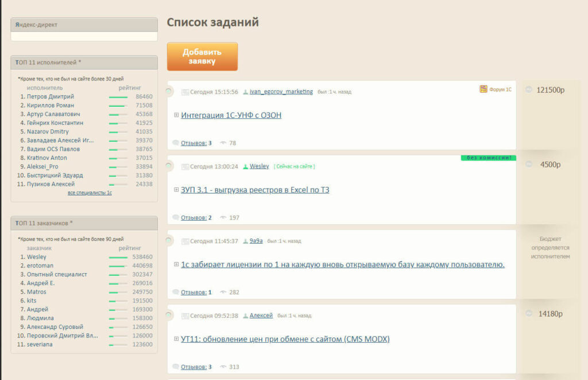Expand the УТ11 обновление цен task
The height and width of the screenshot is (380, 588).
[x=176, y=340]
